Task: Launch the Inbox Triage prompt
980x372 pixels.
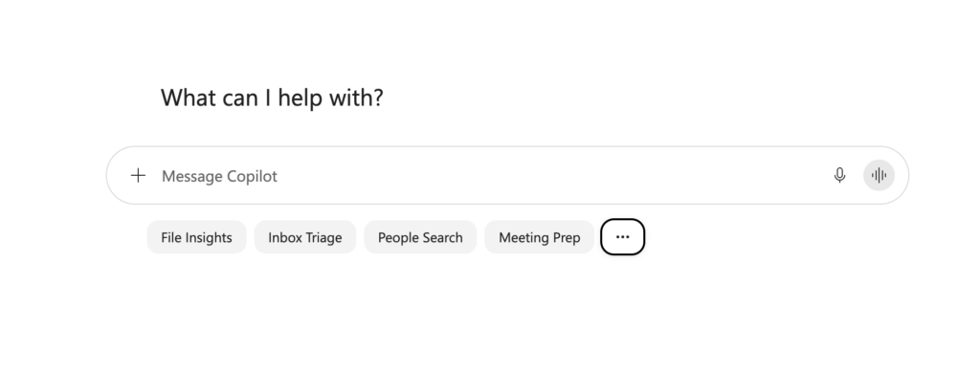Action: (x=305, y=237)
